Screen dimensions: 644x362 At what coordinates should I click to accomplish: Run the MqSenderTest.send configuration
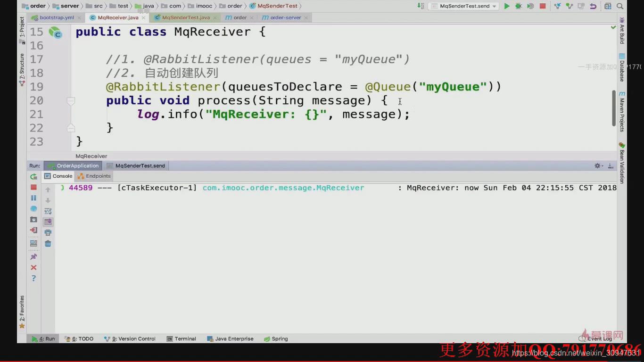(507, 6)
